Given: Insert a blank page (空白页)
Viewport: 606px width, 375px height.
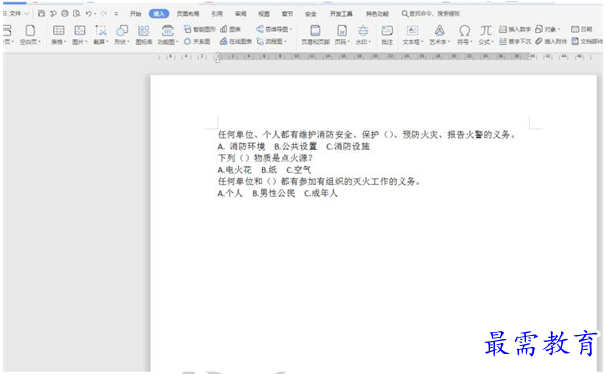Looking at the screenshot, I should coord(30,35).
